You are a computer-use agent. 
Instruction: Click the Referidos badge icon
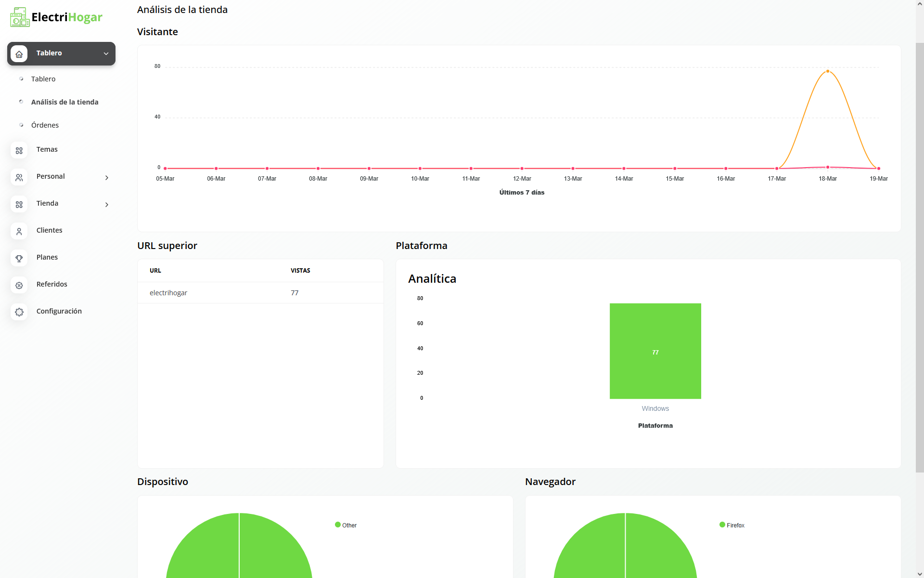point(19,285)
